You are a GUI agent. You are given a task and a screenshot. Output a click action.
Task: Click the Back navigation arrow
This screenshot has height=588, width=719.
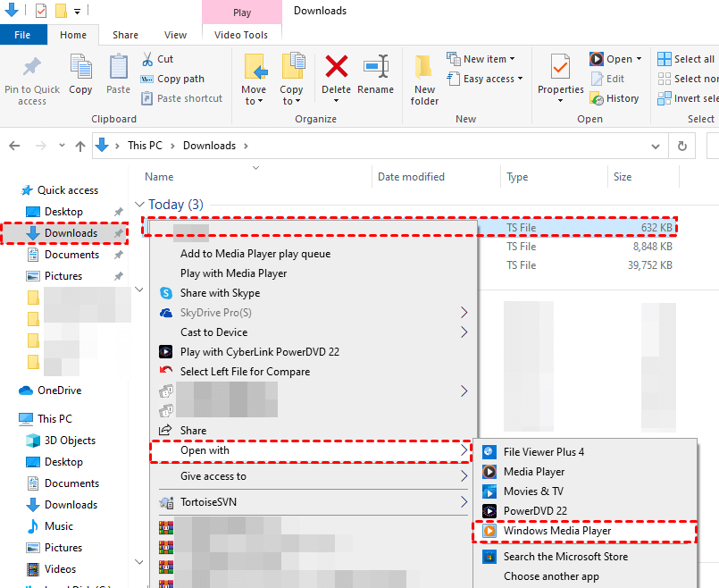tap(14, 146)
